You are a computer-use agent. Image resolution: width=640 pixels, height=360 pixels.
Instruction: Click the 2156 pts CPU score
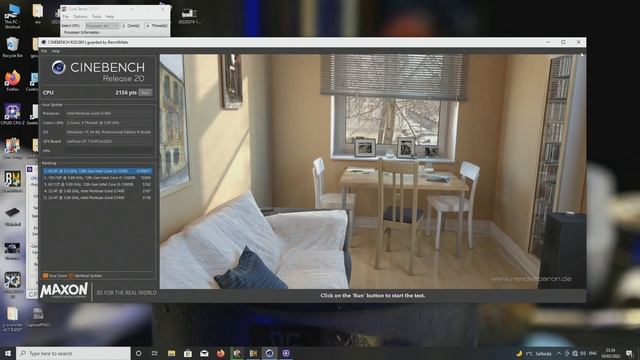click(x=126, y=93)
